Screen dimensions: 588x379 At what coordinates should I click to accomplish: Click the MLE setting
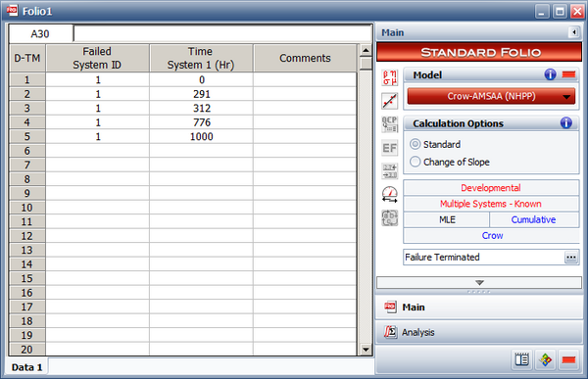(447, 219)
